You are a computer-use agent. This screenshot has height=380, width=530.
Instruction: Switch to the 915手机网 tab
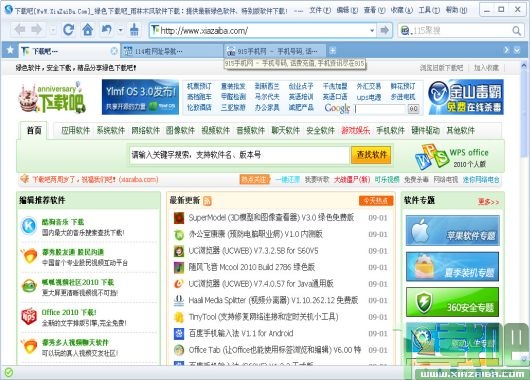click(275, 51)
